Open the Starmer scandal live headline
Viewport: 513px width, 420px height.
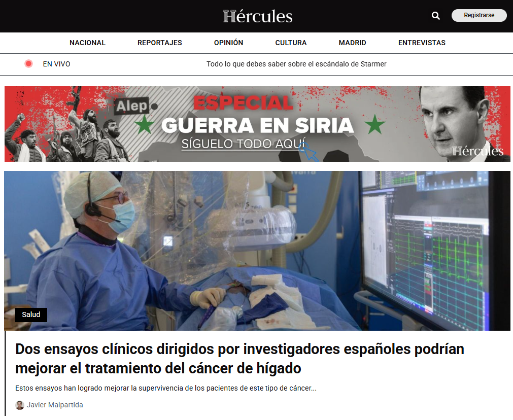(296, 64)
